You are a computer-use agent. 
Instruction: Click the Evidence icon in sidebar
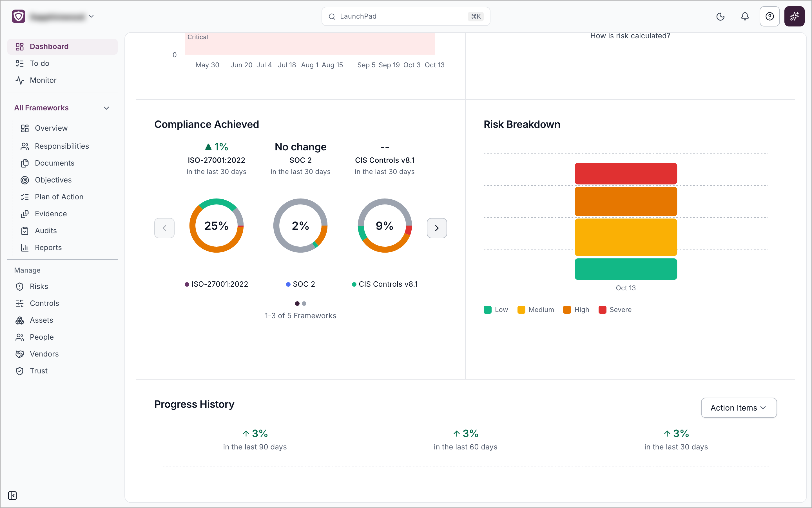(x=25, y=214)
